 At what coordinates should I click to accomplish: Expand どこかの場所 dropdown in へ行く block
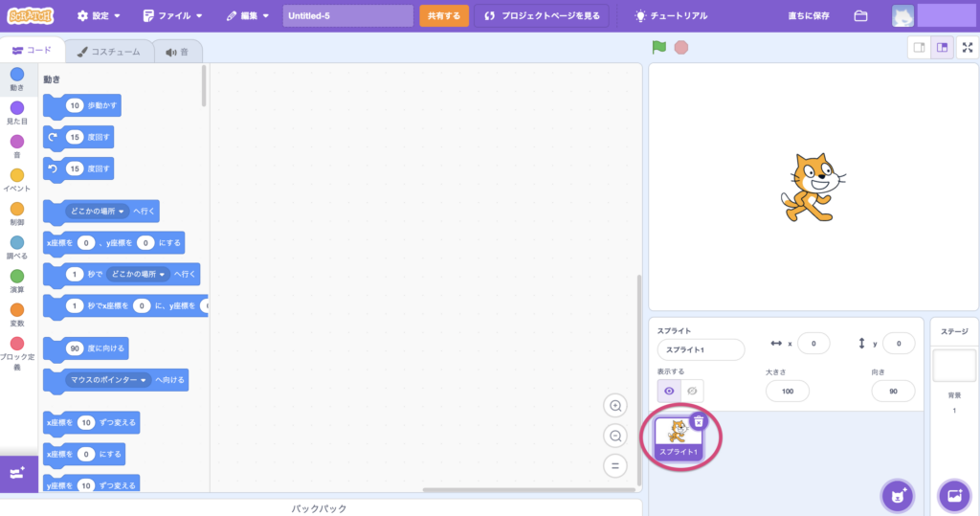click(97, 212)
